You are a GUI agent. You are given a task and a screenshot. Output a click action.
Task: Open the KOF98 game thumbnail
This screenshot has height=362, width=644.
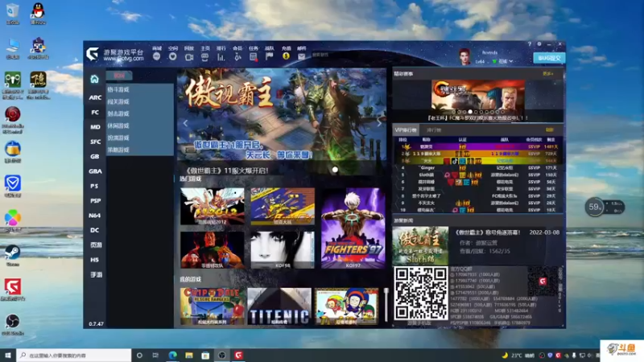tap(283, 249)
